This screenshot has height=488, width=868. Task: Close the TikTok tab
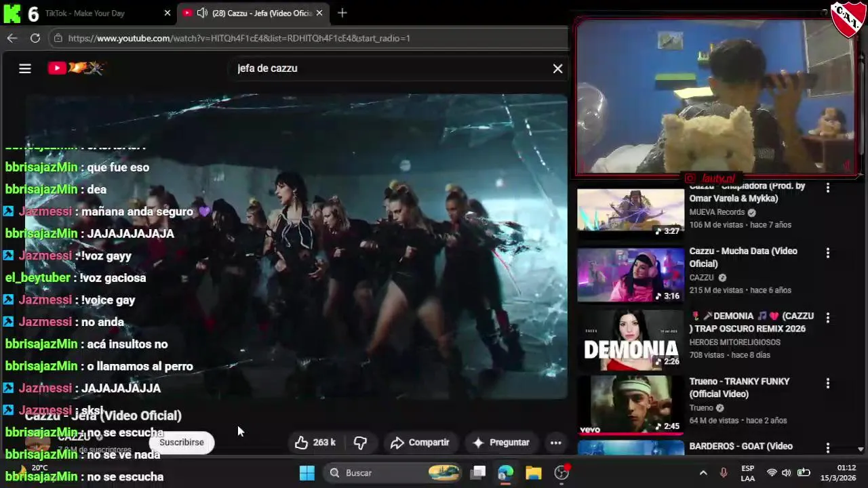point(167,13)
